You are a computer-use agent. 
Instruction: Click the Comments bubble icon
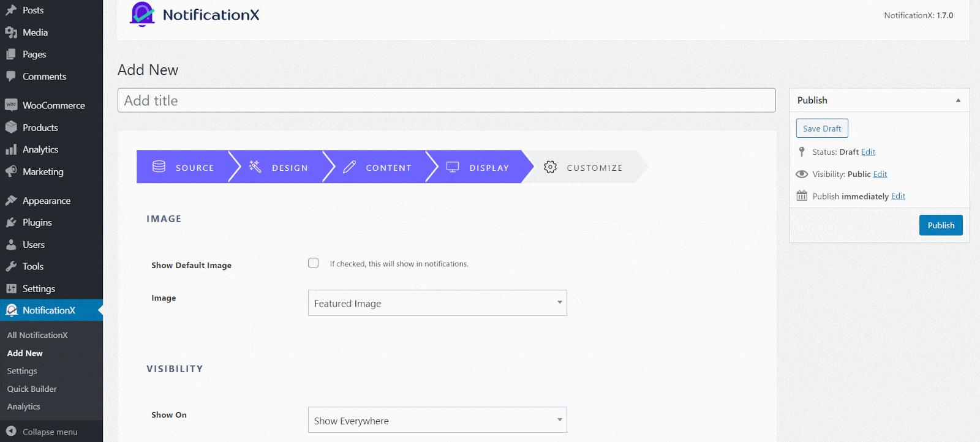11,77
